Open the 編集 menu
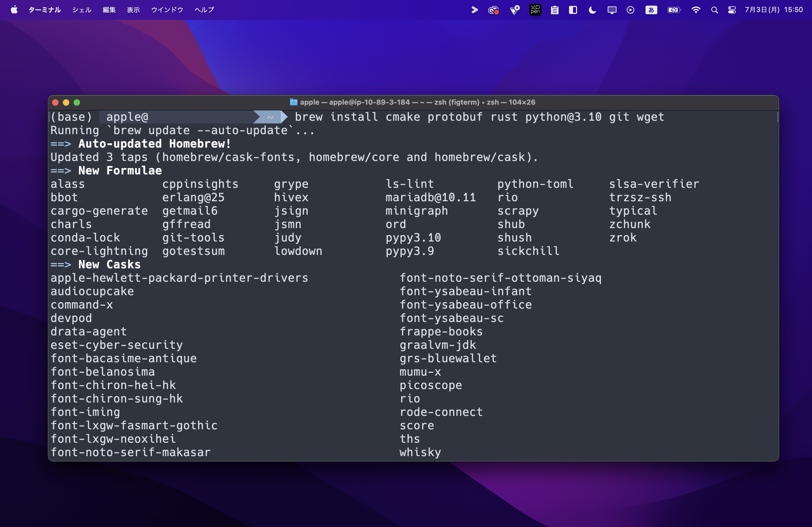The width and height of the screenshot is (812, 527). (109, 10)
